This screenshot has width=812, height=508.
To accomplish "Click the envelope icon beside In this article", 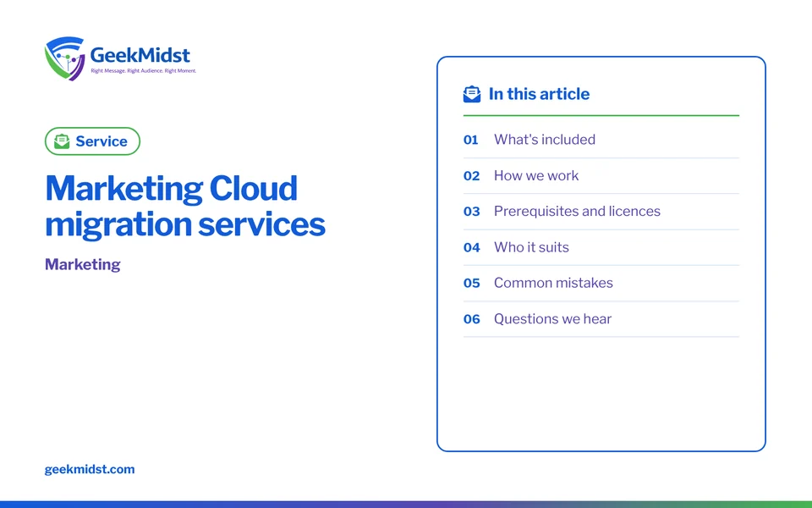I will click(x=472, y=94).
